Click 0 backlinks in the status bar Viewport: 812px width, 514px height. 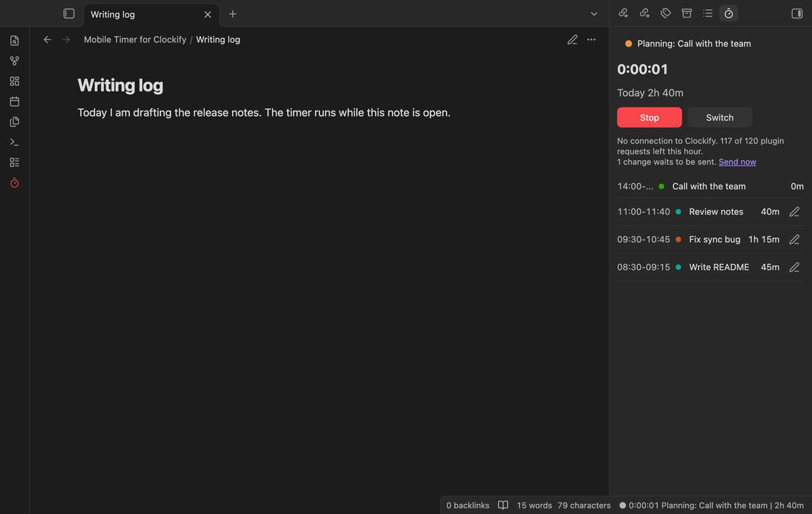tap(468, 505)
